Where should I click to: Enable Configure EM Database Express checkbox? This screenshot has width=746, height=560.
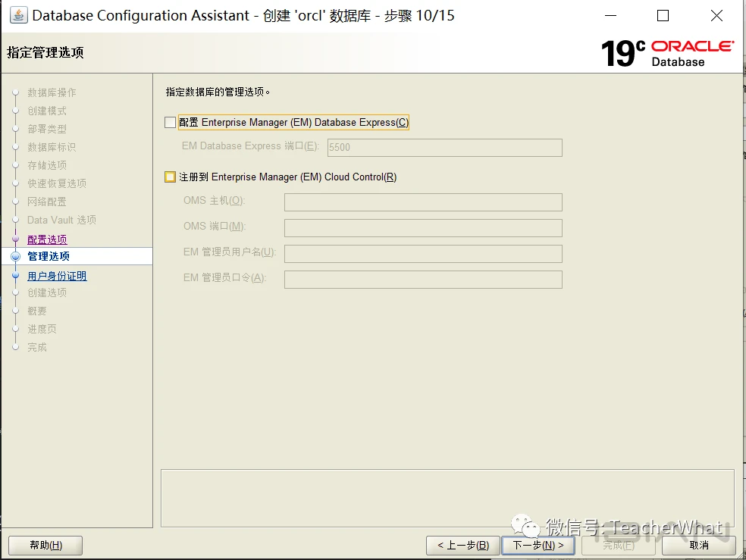tap(170, 122)
